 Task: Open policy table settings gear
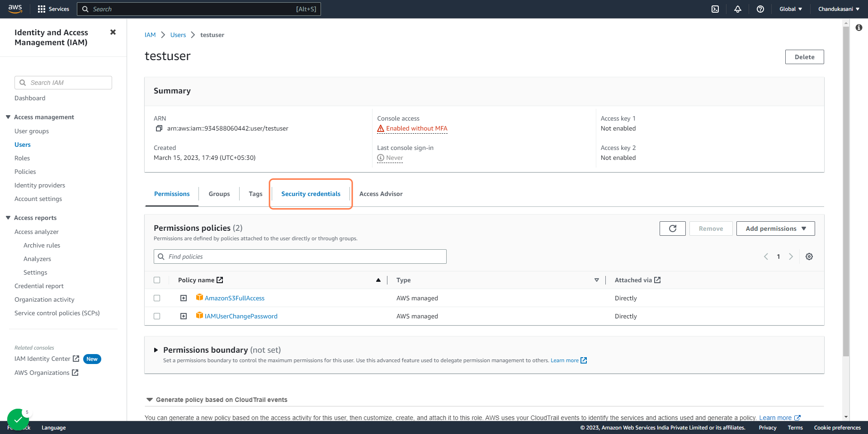pyautogui.click(x=809, y=257)
